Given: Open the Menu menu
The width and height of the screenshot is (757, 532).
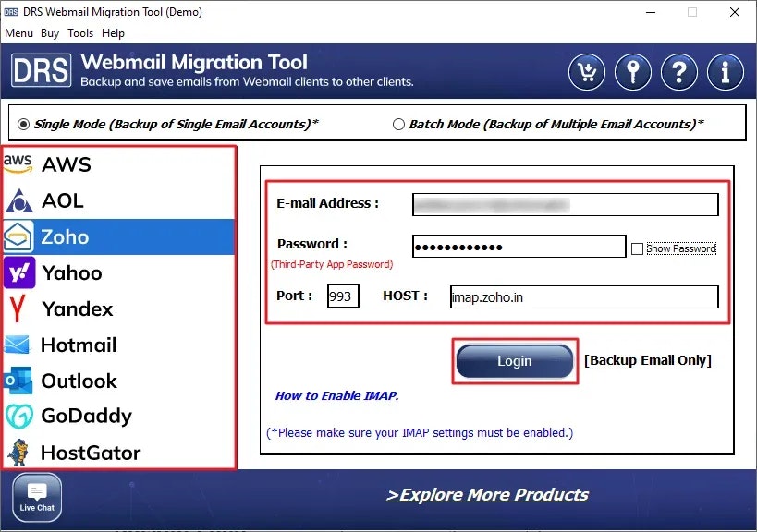Looking at the screenshot, I should pyautogui.click(x=18, y=33).
